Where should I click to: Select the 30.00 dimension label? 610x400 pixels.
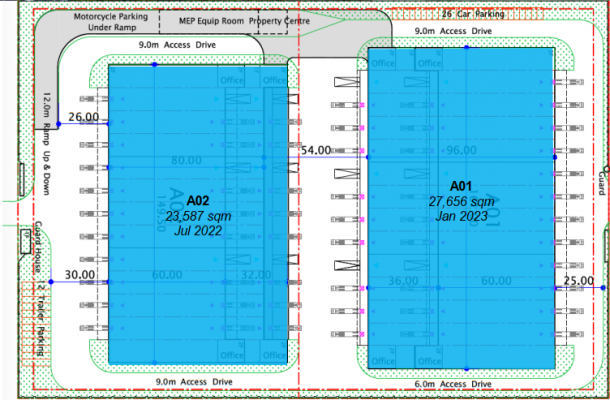point(80,275)
